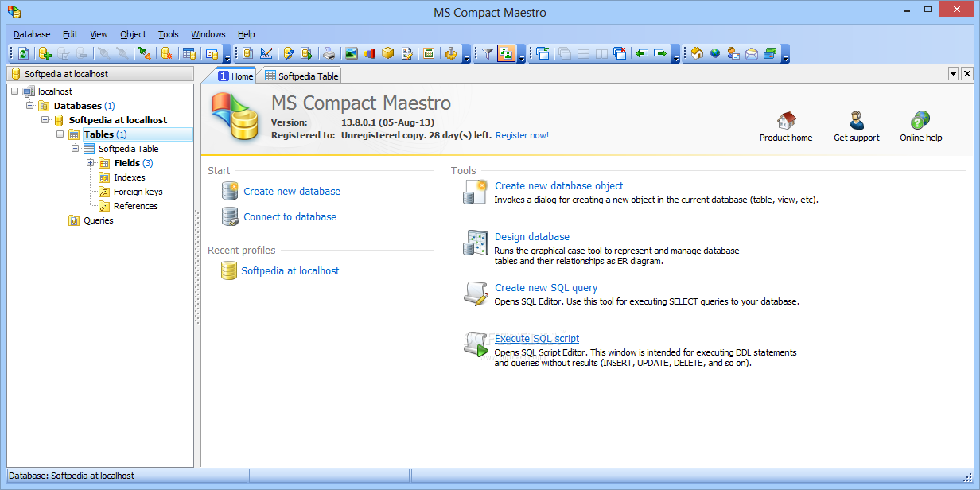This screenshot has height=490, width=980.
Task: Click the green previous window arrow icon
Action: (x=642, y=53)
